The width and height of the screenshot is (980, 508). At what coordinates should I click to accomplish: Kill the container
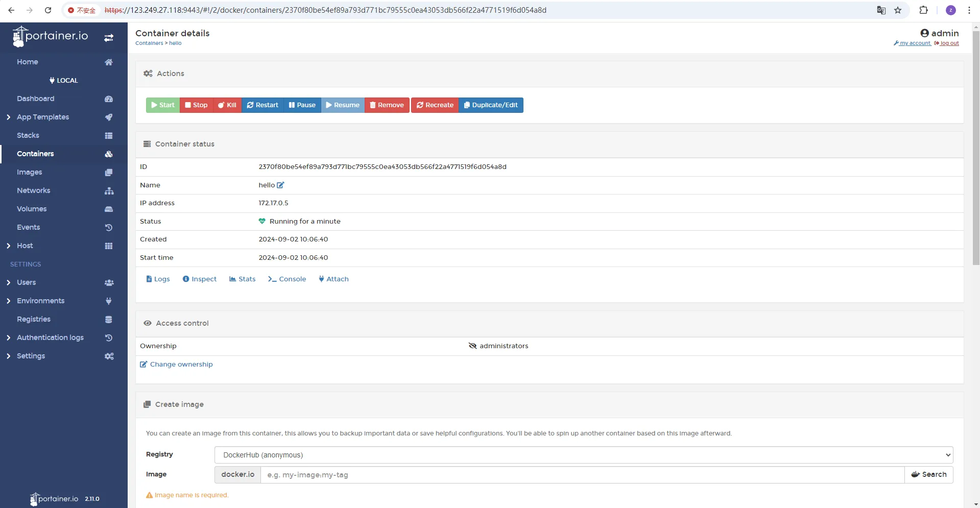point(227,105)
